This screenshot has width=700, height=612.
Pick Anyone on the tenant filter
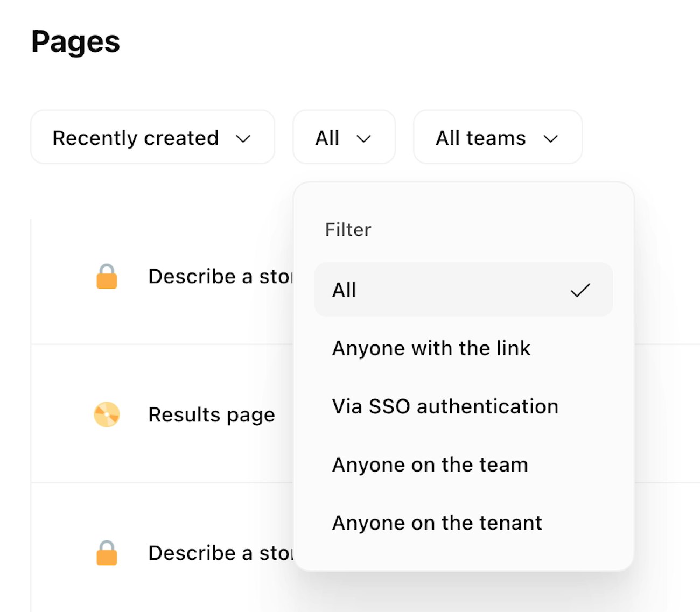[437, 523]
